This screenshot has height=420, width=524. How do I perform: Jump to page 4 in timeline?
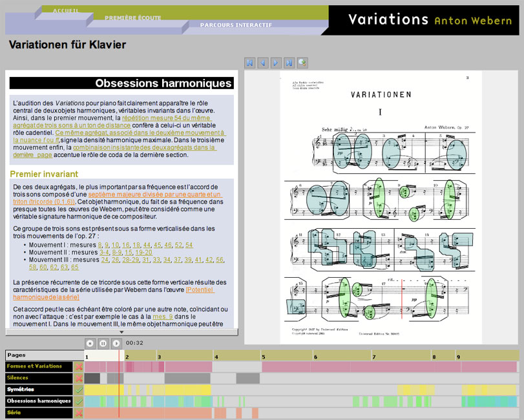tap(236, 357)
